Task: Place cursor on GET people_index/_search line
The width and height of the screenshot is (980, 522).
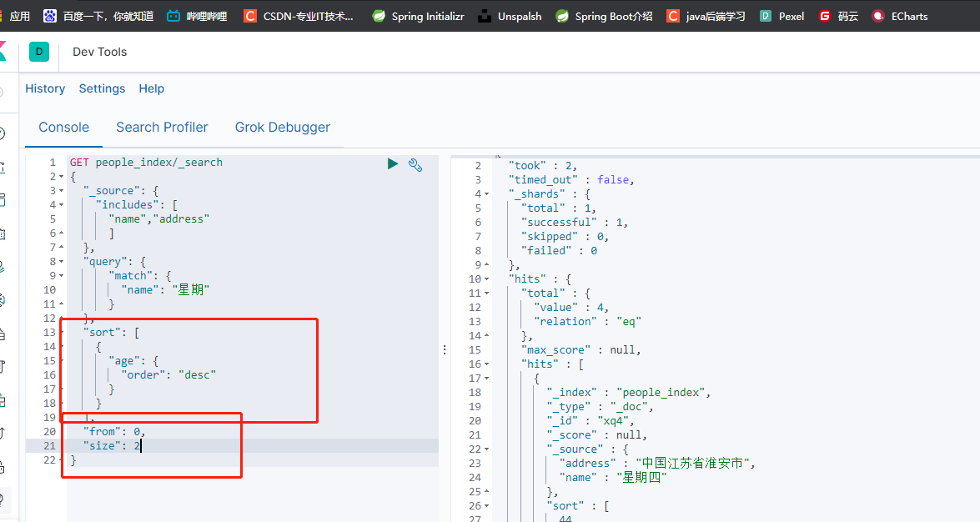Action: click(x=146, y=163)
